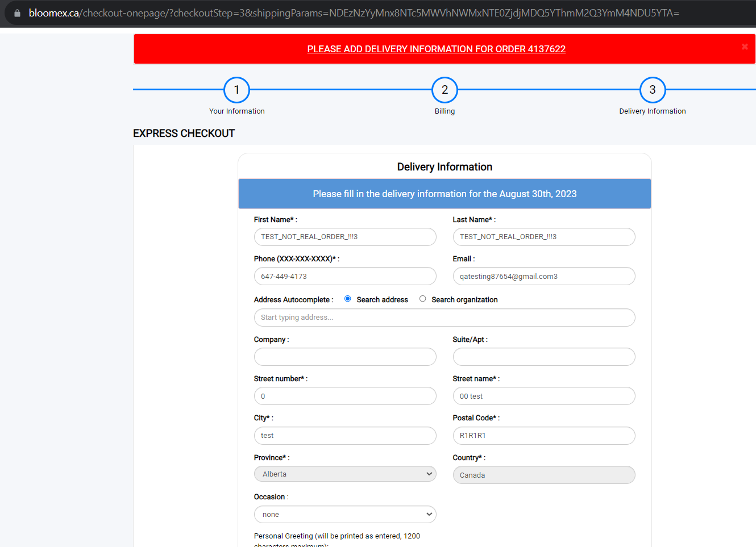Open the Occasion dropdown showing none
This screenshot has width=756, height=547.
point(345,514)
